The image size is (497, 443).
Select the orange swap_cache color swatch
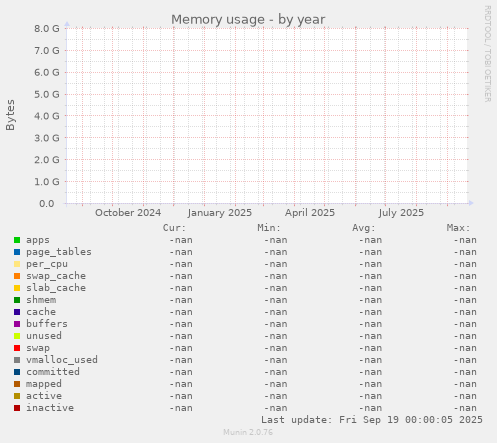pyautogui.click(x=17, y=276)
